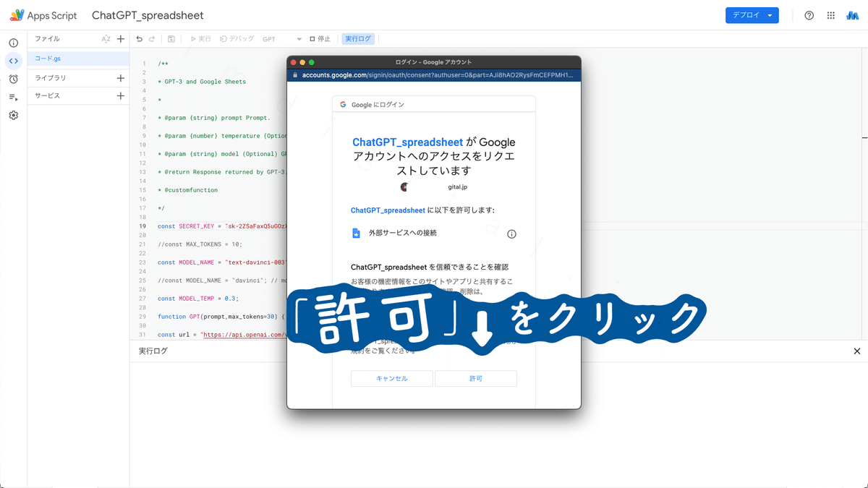Sort files alphabetically with AZ icon
This screenshot has height=488, width=868.
point(106,39)
